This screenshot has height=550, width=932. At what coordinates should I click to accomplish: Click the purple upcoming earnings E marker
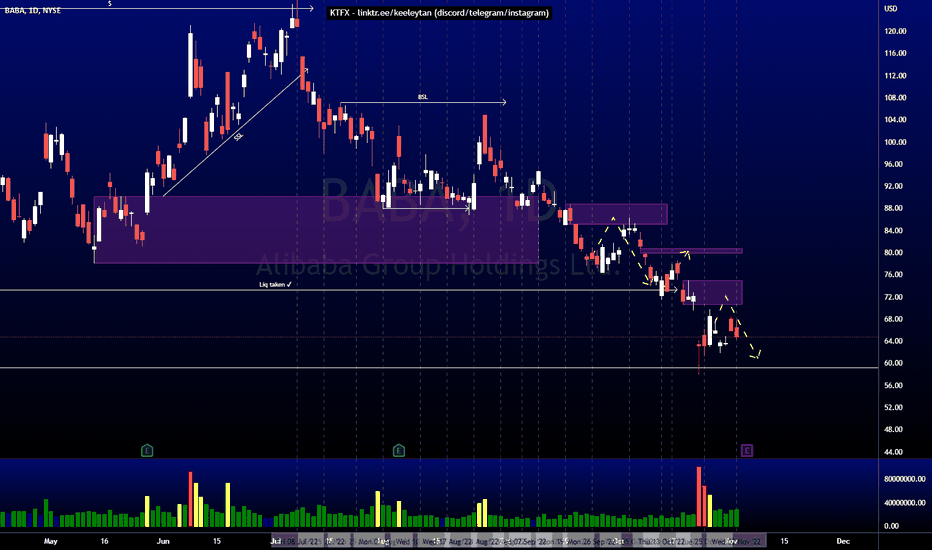point(747,450)
